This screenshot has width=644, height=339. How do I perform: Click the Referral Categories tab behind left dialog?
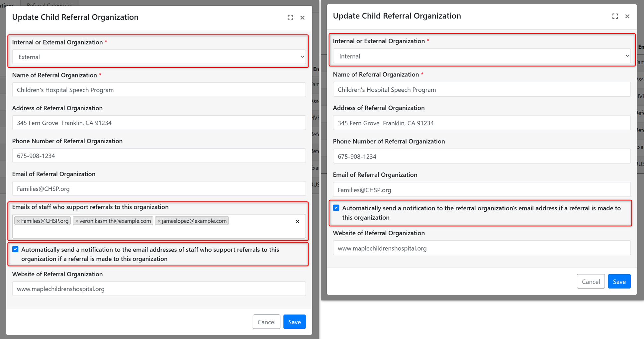[x=50, y=4]
